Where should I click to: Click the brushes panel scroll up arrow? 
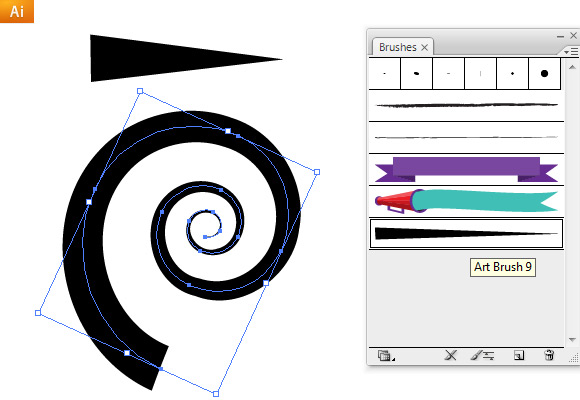click(x=572, y=67)
